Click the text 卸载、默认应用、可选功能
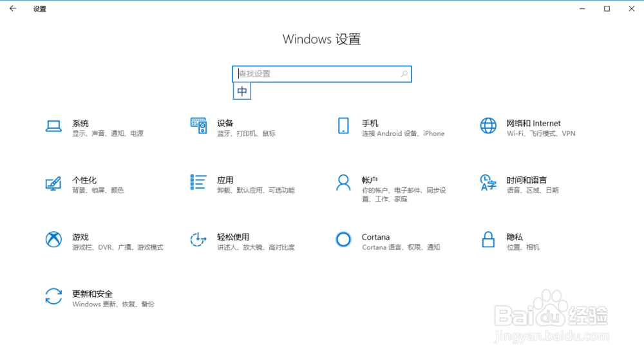 pyautogui.click(x=256, y=190)
